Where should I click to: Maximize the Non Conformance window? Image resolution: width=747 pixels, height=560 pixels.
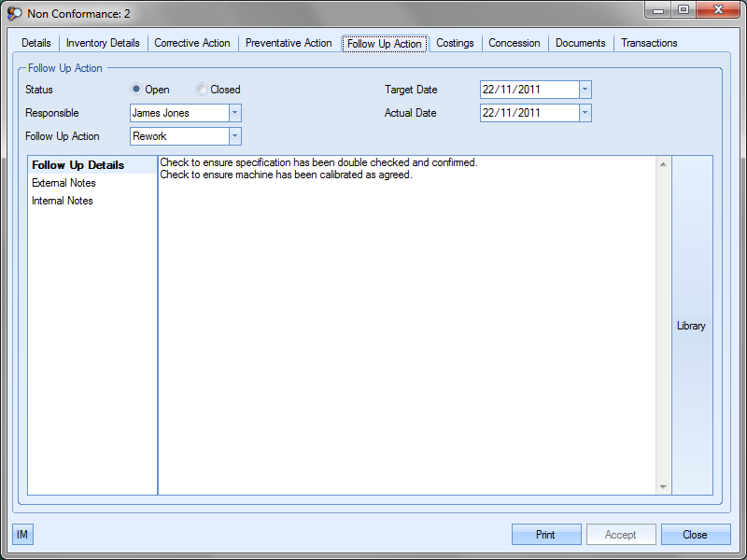point(684,9)
